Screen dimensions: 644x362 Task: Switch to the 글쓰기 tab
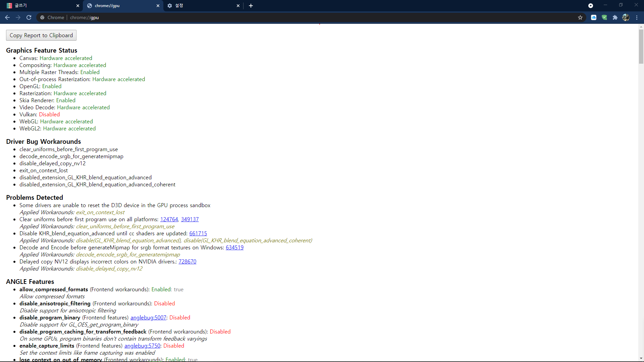click(x=40, y=6)
